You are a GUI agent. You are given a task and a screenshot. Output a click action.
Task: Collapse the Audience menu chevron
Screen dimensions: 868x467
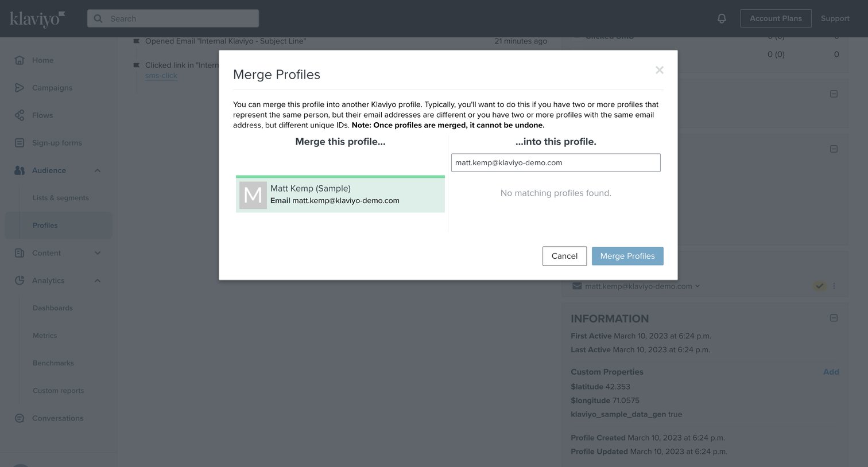pyautogui.click(x=98, y=170)
